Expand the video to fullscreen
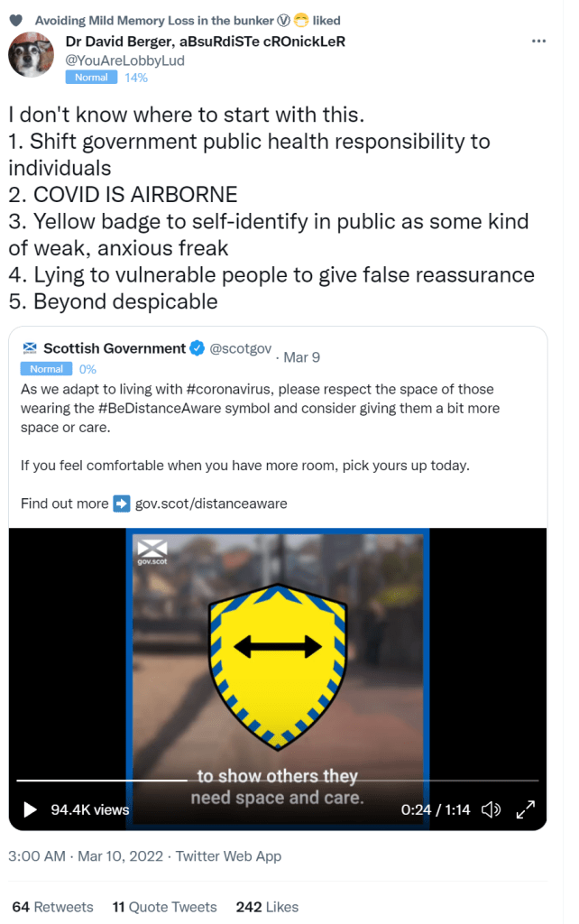The height and width of the screenshot is (924, 579). click(526, 809)
